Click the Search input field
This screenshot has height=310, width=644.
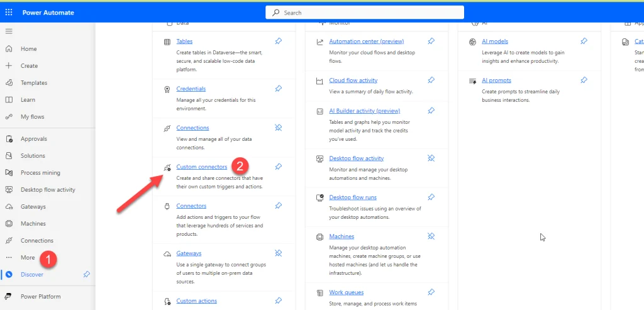click(x=365, y=13)
